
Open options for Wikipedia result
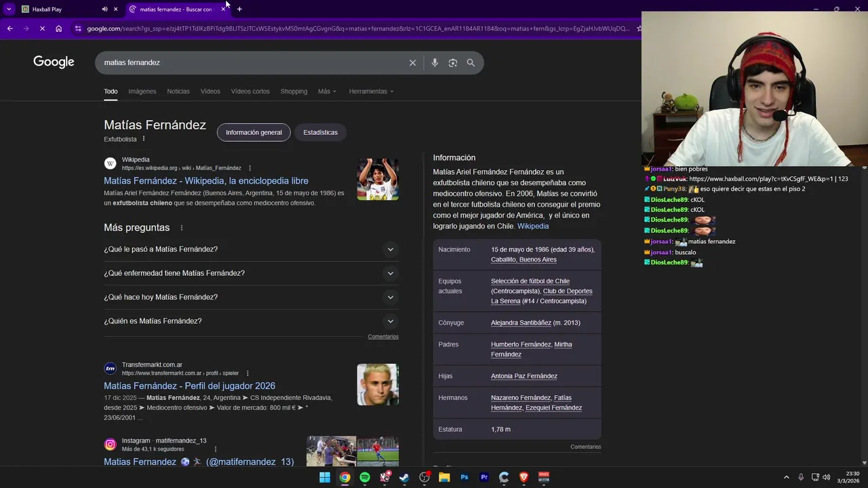pyautogui.click(x=250, y=168)
